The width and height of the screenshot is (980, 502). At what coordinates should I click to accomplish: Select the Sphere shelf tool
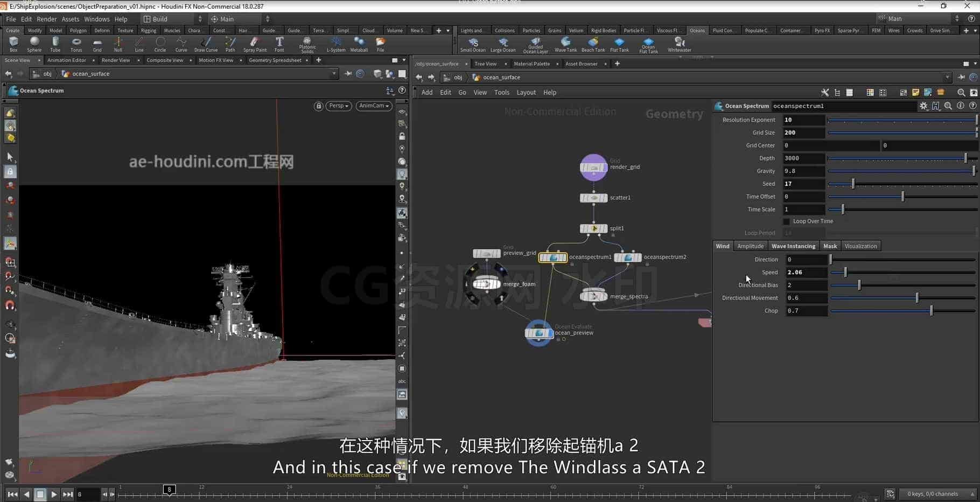point(34,44)
